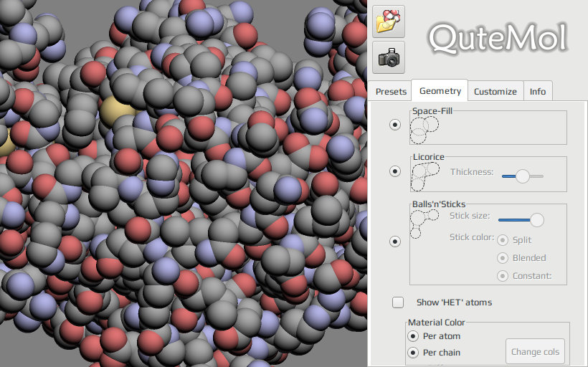Open a molecule file with folder icon

tap(389, 22)
